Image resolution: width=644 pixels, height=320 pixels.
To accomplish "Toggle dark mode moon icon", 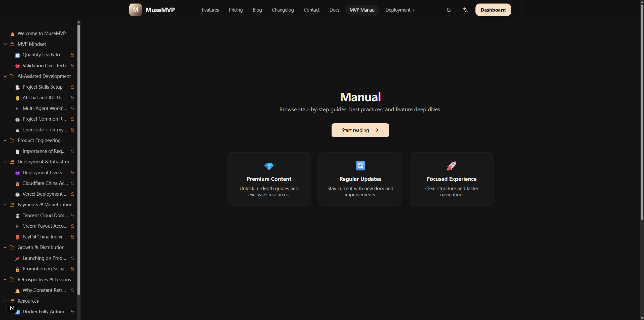I will pyautogui.click(x=449, y=10).
